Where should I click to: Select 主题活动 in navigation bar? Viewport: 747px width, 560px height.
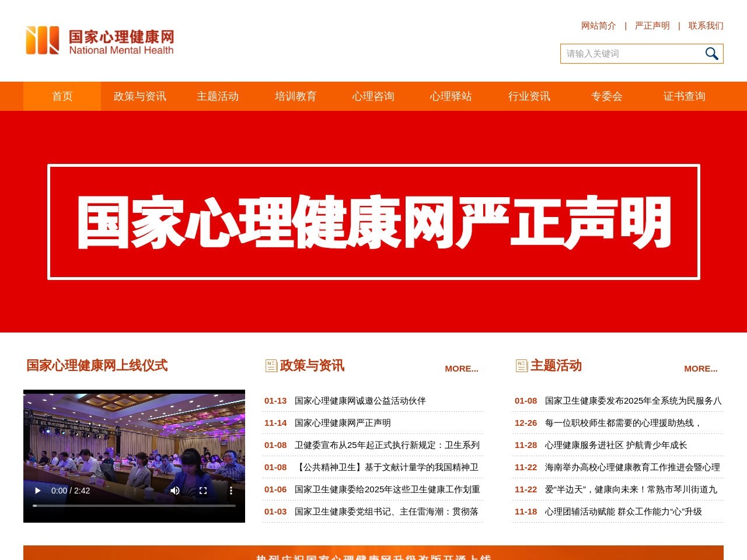[218, 96]
